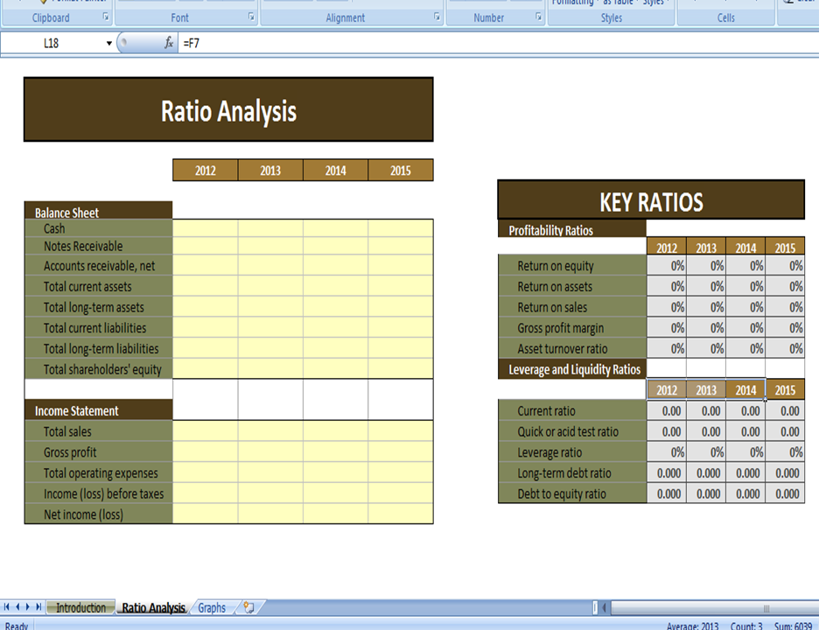
Task: Click the Styles ribbon group label
Action: [612, 17]
